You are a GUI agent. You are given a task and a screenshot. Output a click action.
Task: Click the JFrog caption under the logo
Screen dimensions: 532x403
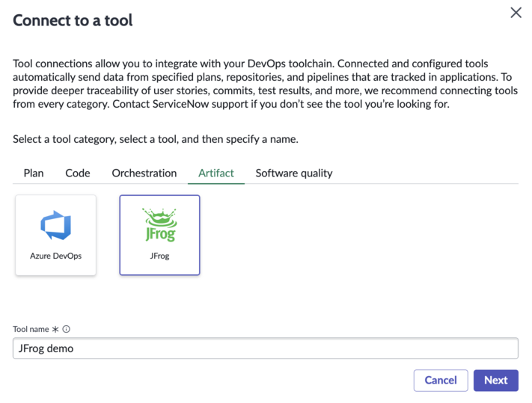coord(160,256)
